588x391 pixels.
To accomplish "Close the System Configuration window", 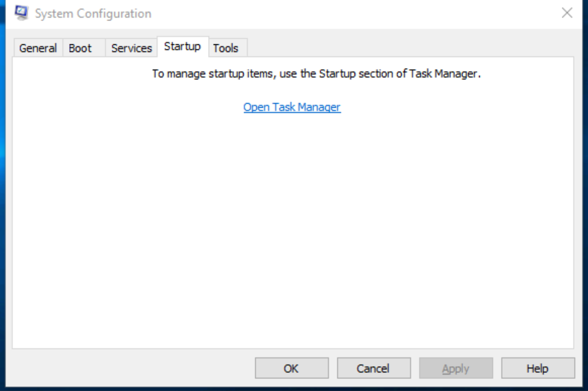I will [567, 13].
